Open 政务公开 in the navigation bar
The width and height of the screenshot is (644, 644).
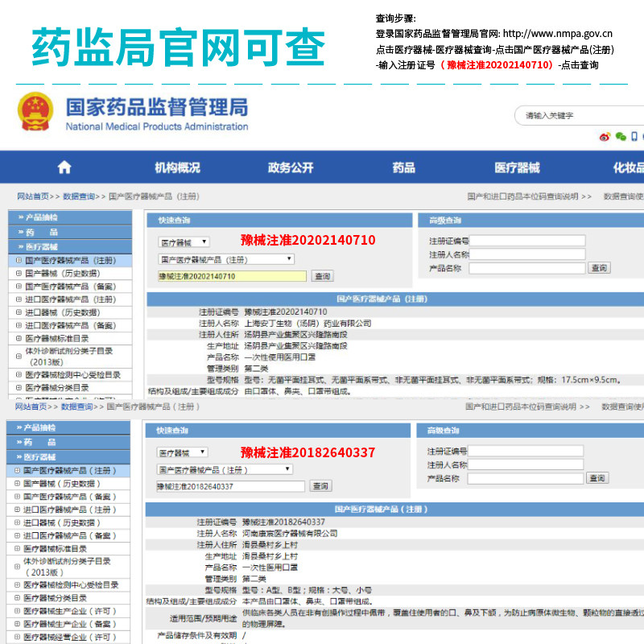click(x=291, y=167)
